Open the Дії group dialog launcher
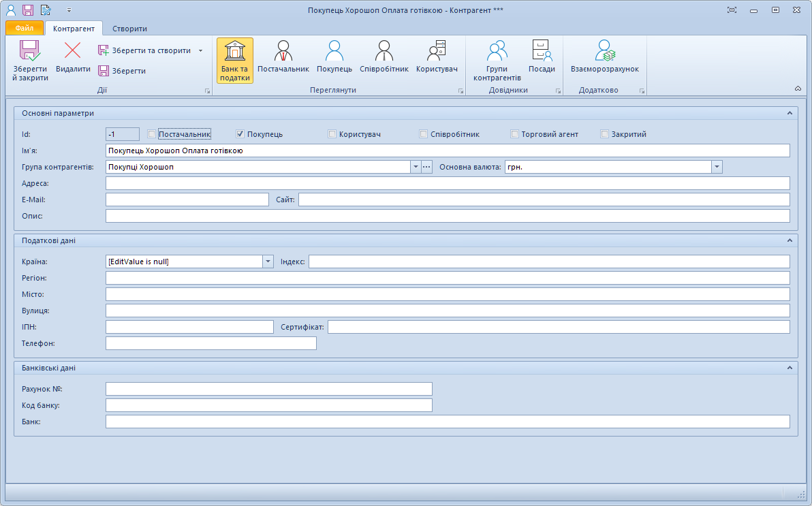The image size is (812, 506). coord(208,91)
